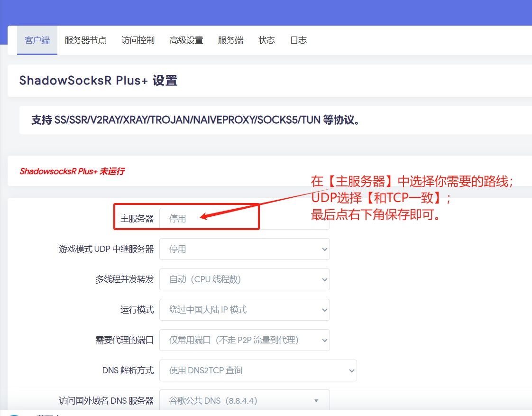Click the ShadowSocksR Plus+ 设置 heading
The height and width of the screenshot is (416, 532).
pos(98,81)
